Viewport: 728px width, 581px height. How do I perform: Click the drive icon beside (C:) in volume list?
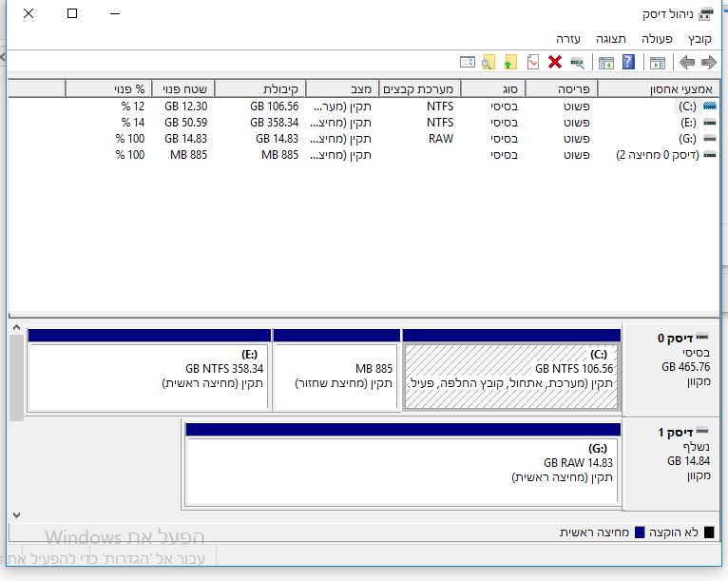point(710,106)
